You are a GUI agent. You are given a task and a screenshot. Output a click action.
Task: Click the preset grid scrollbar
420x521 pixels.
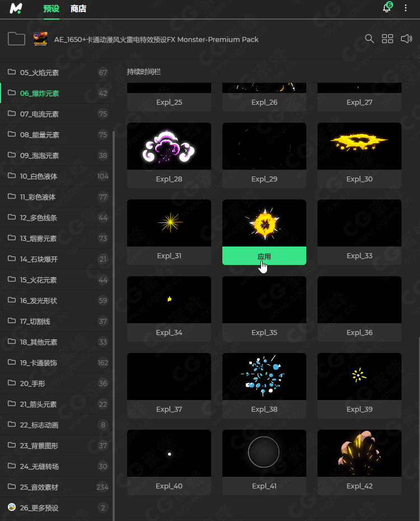[x=419, y=429]
